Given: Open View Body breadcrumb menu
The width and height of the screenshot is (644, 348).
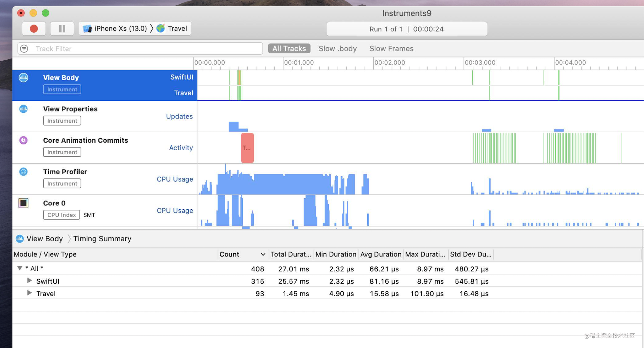Looking at the screenshot, I should (x=44, y=239).
